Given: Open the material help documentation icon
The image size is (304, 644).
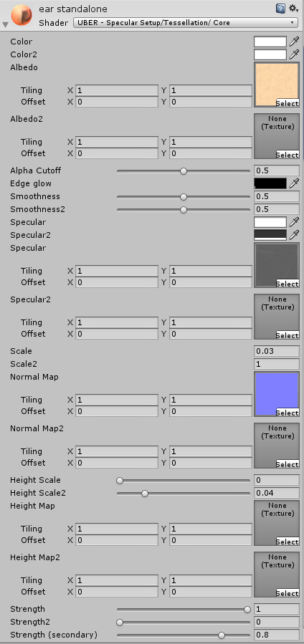Looking at the screenshot, I should (280, 8).
